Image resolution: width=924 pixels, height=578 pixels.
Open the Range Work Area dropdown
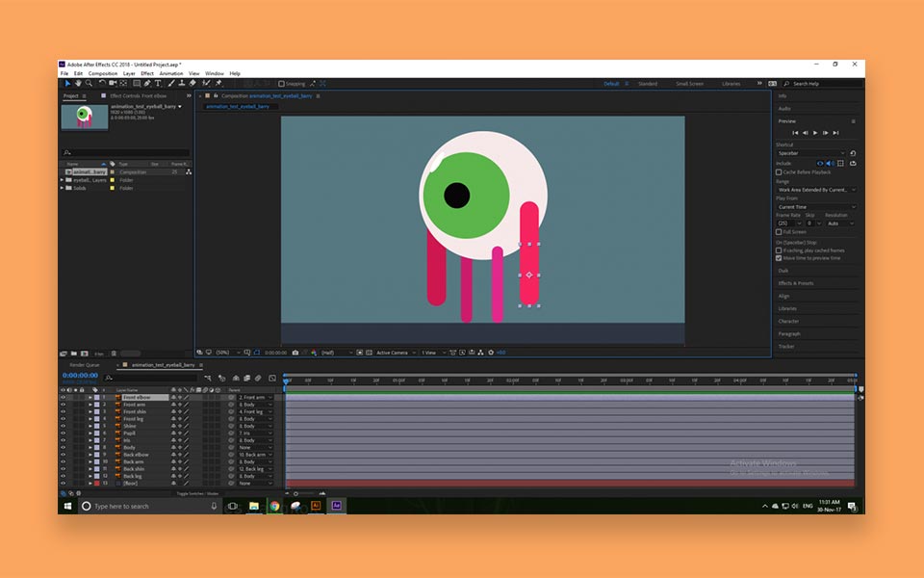point(816,190)
